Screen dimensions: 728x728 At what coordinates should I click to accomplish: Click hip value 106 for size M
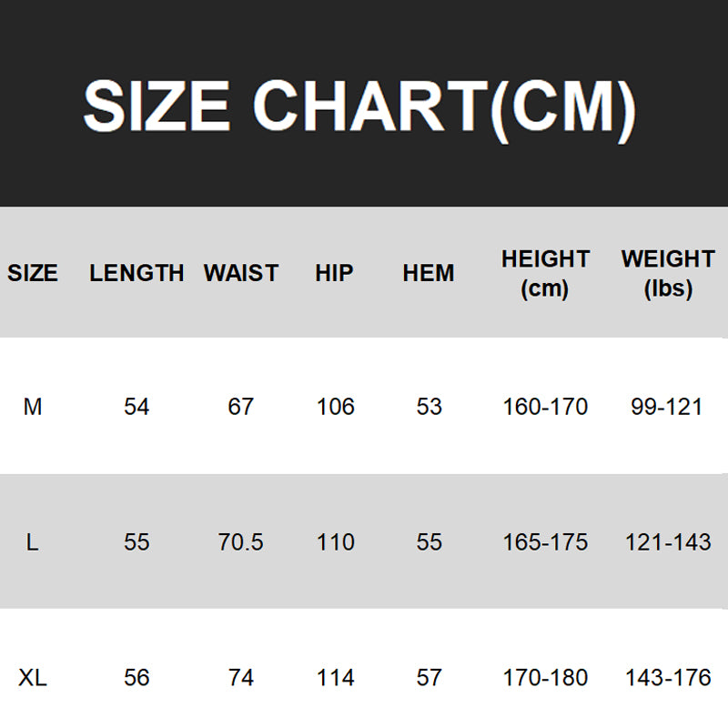click(x=335, y=407)
